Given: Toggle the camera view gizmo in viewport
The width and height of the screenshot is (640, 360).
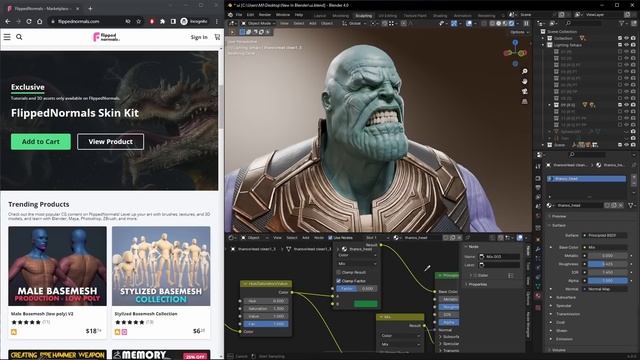Looking at the screenshot, I should pos(524,91).
